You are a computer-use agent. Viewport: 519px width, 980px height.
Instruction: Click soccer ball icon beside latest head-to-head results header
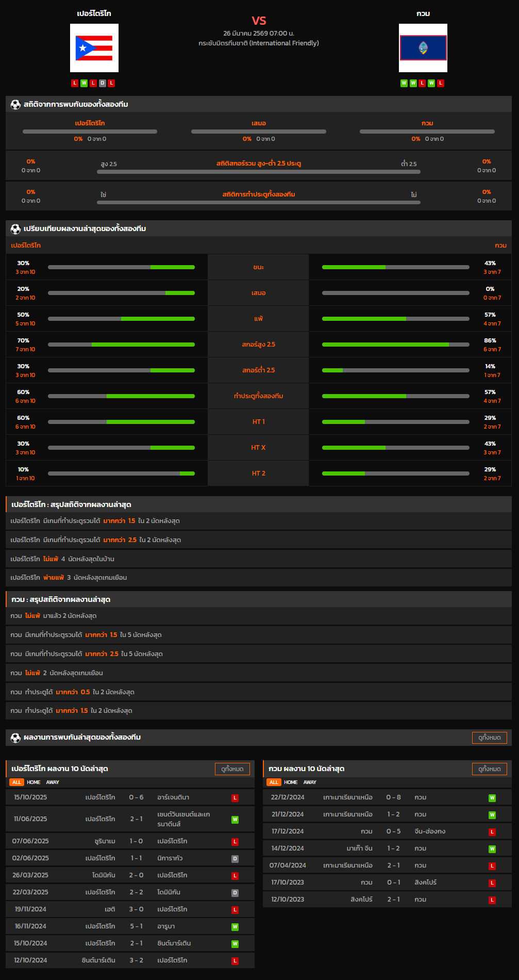15,738
